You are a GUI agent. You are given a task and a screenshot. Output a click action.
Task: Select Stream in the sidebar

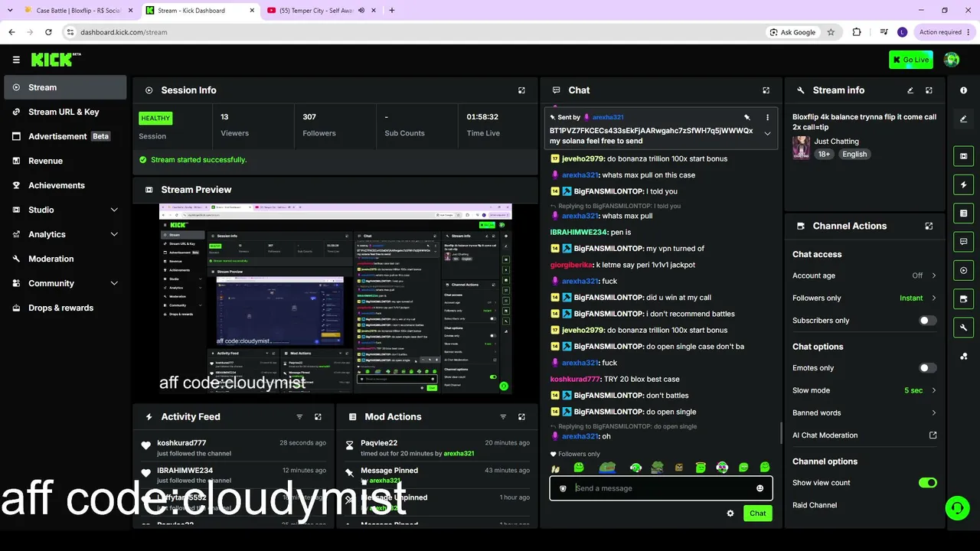pyautogui.click(x=65, y=87)
